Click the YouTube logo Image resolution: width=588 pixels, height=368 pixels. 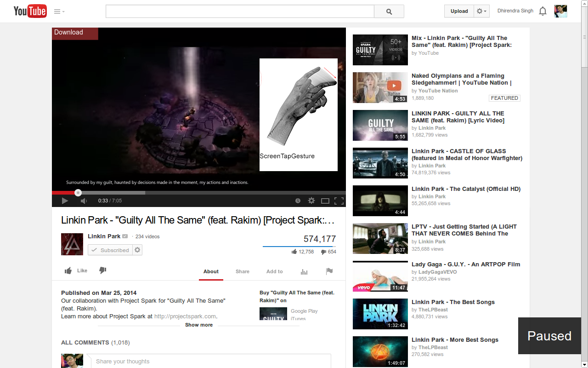[30, 11]
